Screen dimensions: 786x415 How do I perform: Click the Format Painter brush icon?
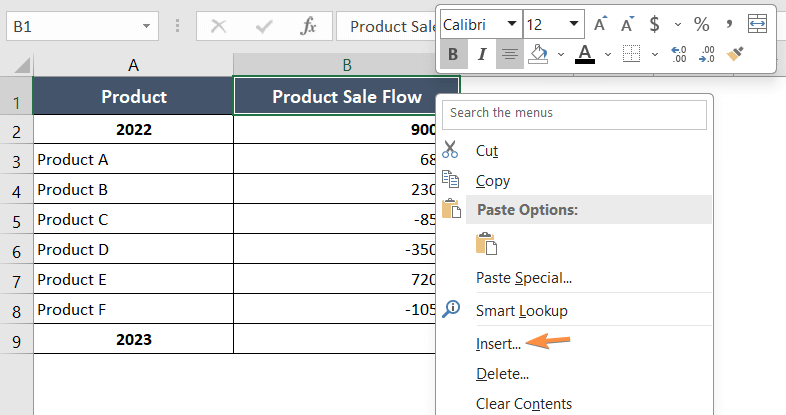[x=735, y=54]
